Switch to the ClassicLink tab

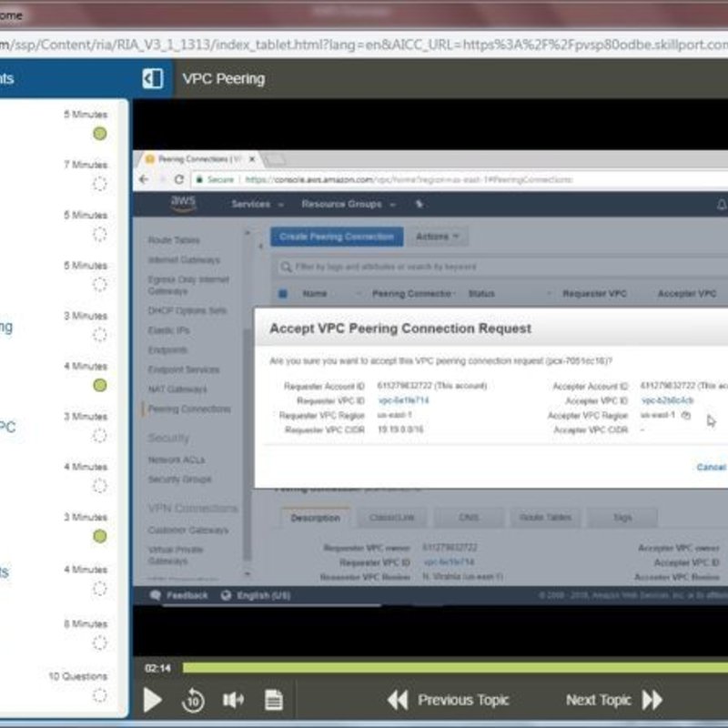coord(392,517)
